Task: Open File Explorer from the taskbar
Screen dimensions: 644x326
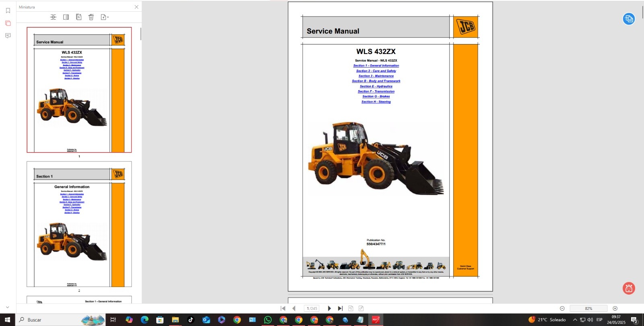Action: point(175,320)
